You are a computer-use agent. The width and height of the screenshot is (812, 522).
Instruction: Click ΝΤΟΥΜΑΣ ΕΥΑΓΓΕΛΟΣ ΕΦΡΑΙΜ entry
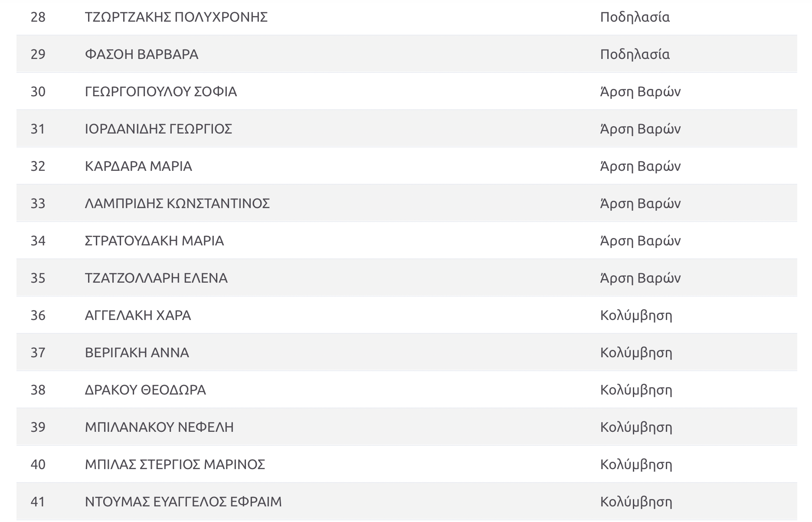(183, 502)
